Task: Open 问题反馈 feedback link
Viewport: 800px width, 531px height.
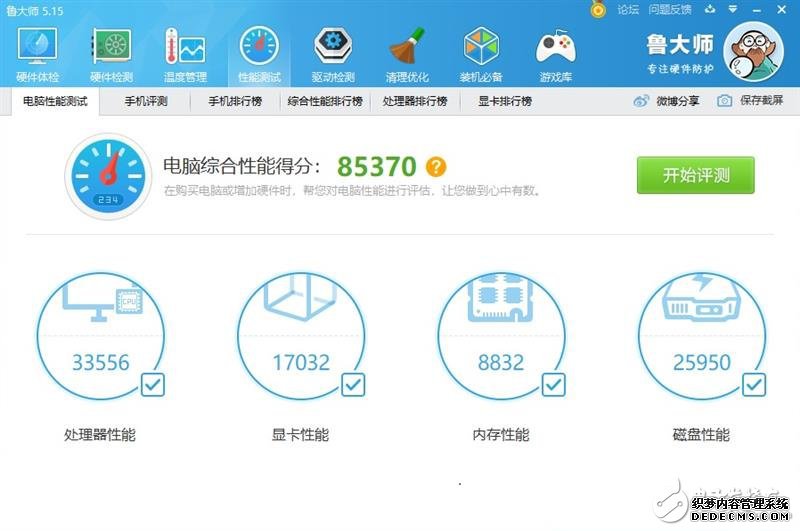Action: click(670, 10)
